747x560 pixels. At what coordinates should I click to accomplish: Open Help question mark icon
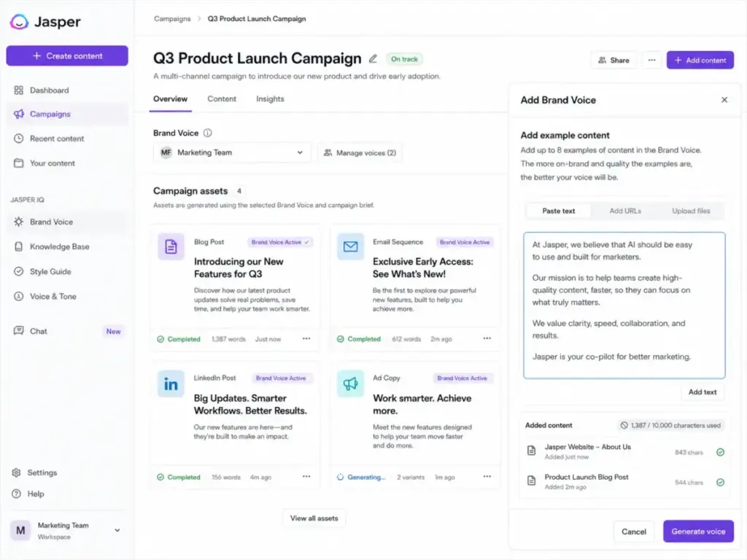pyautogui.click(x=16, y=494)
